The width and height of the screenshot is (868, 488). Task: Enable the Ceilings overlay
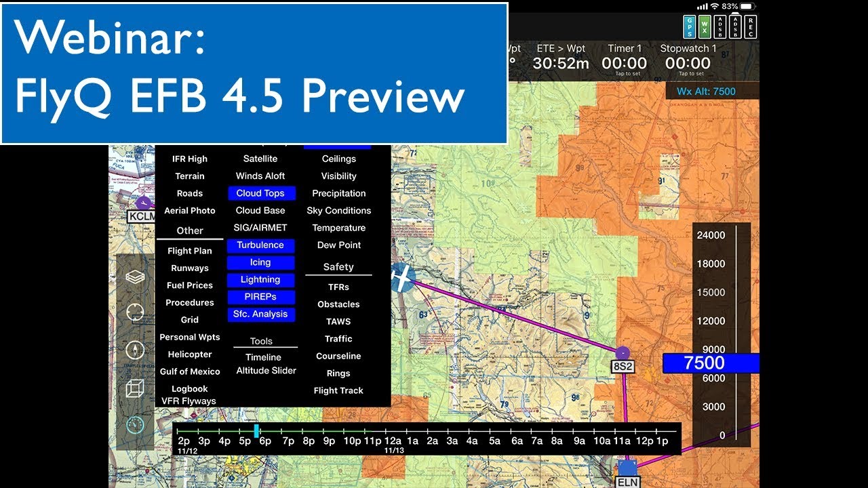(x=339, y=159)
